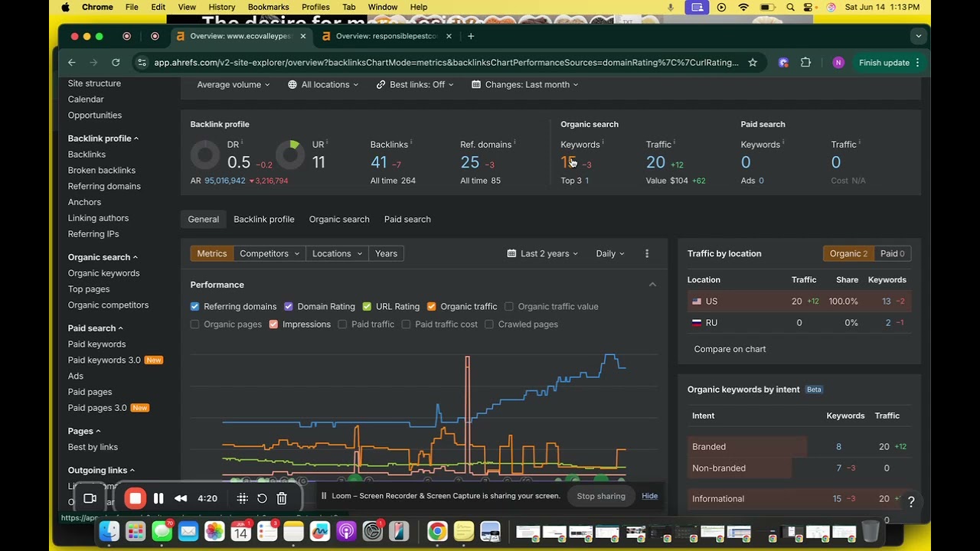
Task: Enable the Crawled pages checkbox
Action: click(489, 324)
